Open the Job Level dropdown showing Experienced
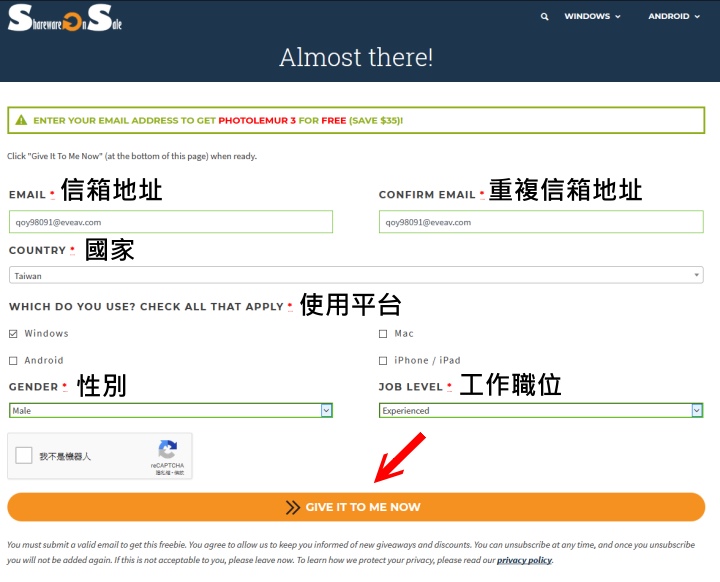 coord(541,410)
